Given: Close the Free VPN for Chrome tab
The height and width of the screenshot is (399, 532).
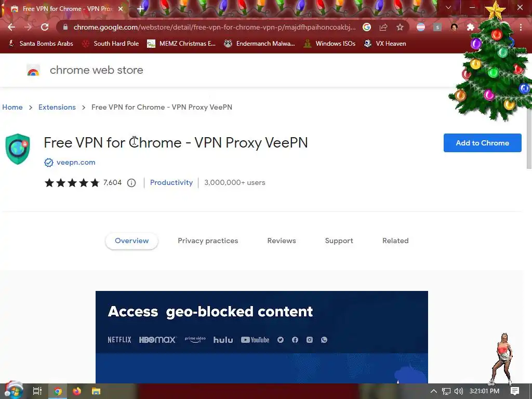Looking at the screenshot, I should point(121,9).
